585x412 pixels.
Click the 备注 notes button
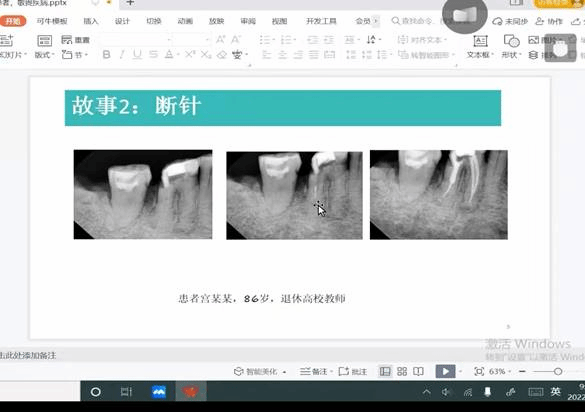[316, 371]
